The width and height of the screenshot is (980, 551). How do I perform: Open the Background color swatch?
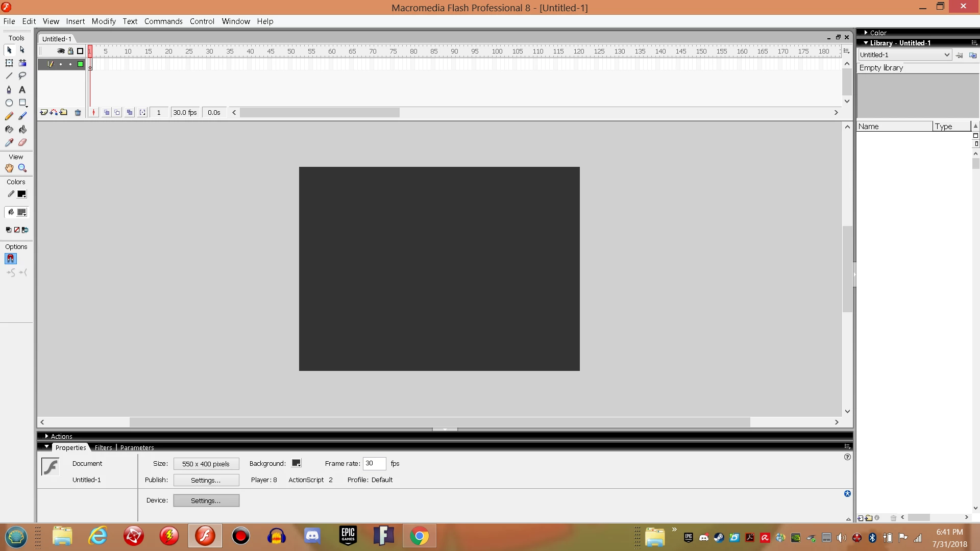296,463
